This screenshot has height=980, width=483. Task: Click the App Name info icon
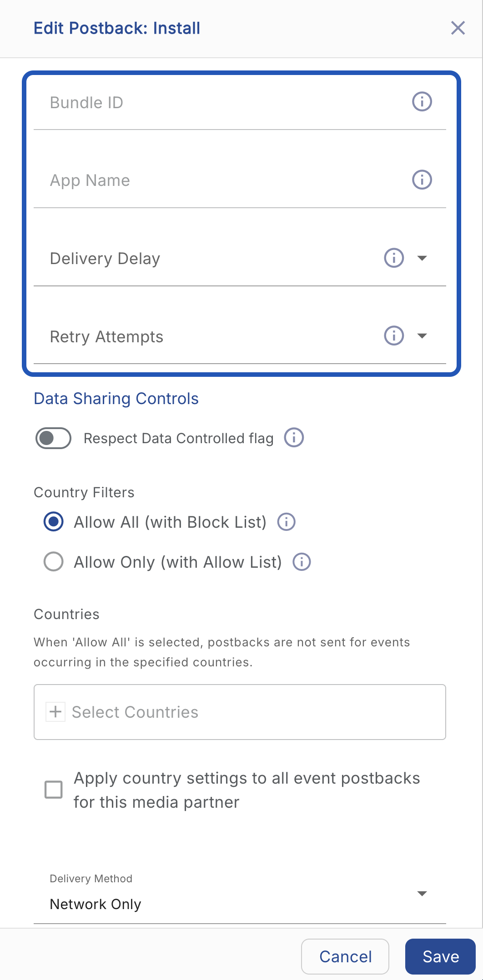point(422,180)
